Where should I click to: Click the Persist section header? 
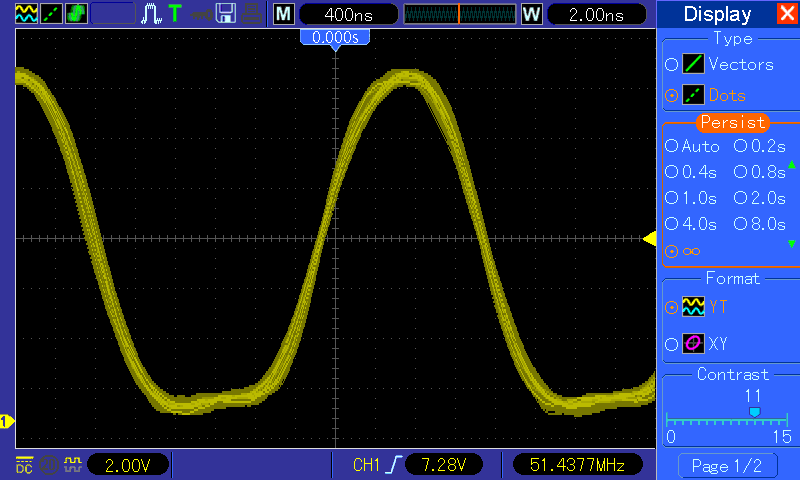click(733, 122)
